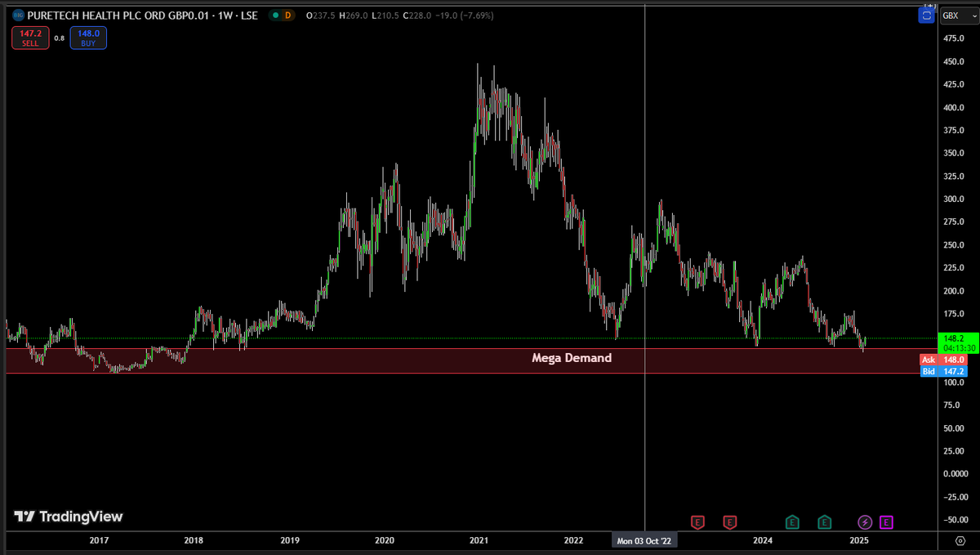The height and width of the screenshot is (555, 980).
Task: Click the first red earnings marker
Action: [697, 521]
